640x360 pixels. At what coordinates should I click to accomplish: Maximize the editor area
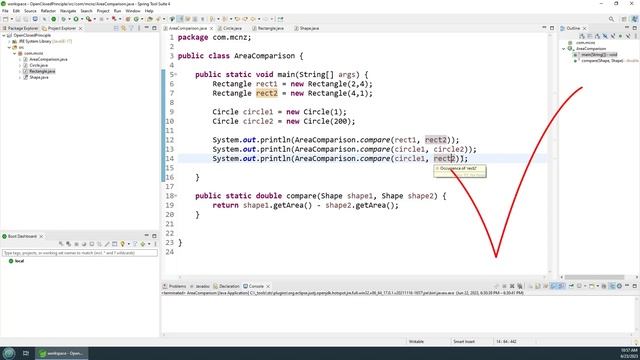click(x=552, y=28)
